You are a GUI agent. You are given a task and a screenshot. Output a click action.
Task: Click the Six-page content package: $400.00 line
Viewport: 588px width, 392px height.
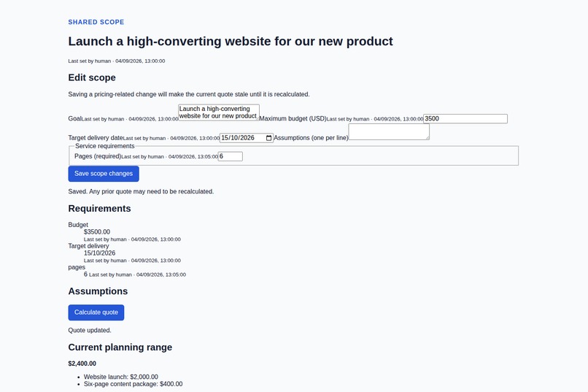(133, 384)
